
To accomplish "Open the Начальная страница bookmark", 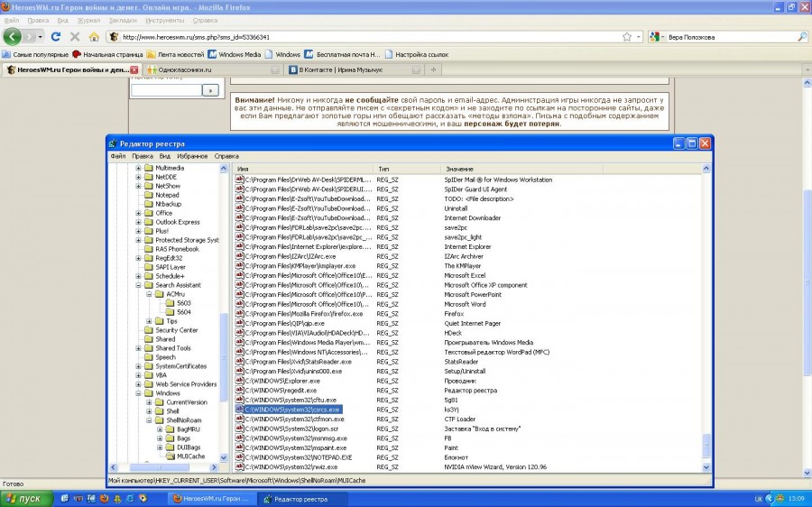I will click(107, 54).
